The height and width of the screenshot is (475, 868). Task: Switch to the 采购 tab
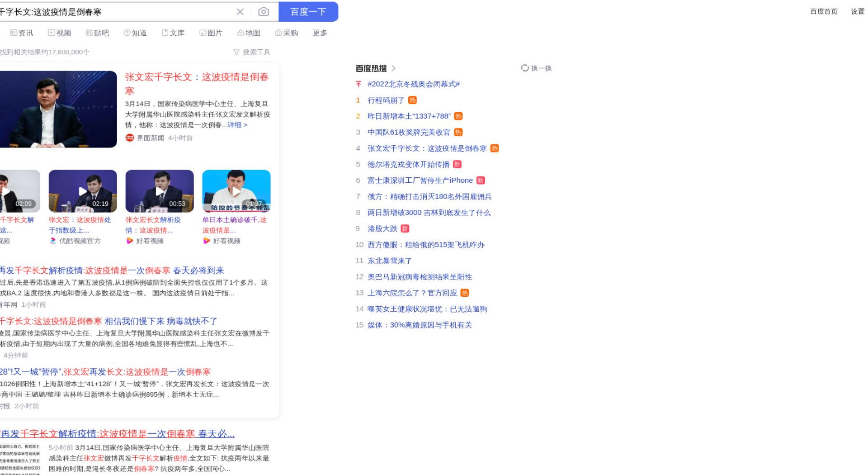(287, 33)
